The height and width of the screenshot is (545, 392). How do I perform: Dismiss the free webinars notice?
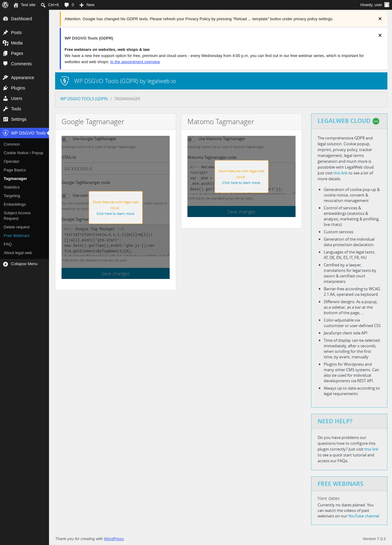[380, 35]
